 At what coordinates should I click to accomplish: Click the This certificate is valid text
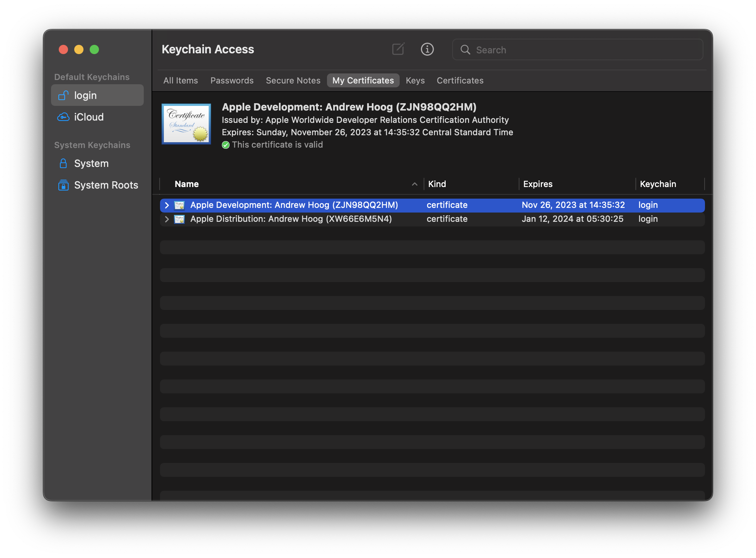(x=278, y=145)
